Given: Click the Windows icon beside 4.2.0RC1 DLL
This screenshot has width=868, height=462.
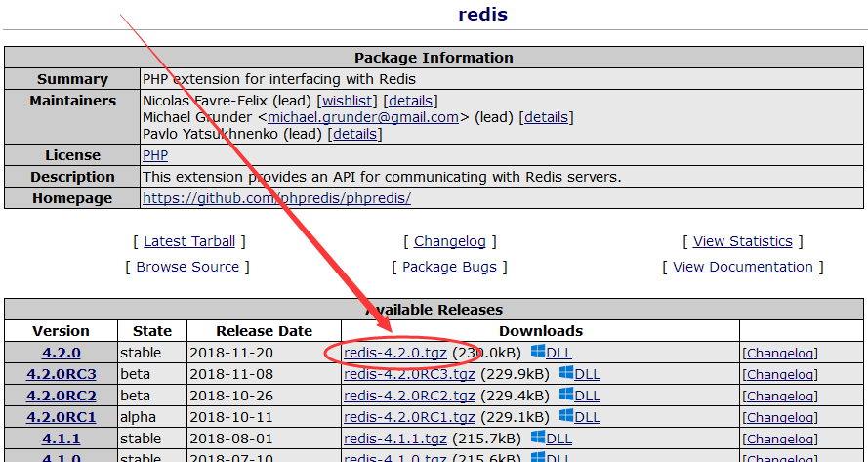Looking at the screenshot, I should tap(566, 416).
